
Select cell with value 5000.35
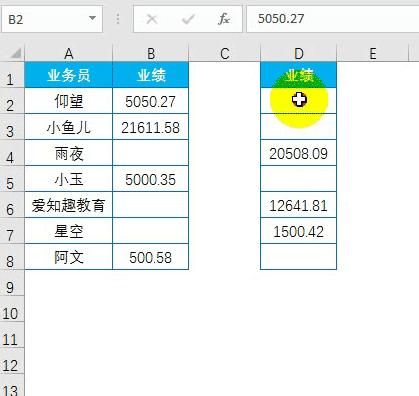[151, 179]
